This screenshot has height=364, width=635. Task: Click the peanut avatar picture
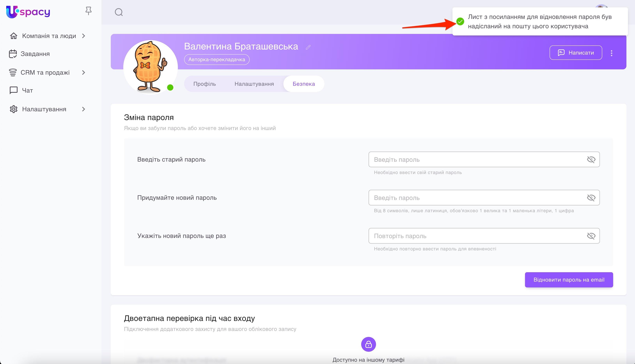coord(150,67)
